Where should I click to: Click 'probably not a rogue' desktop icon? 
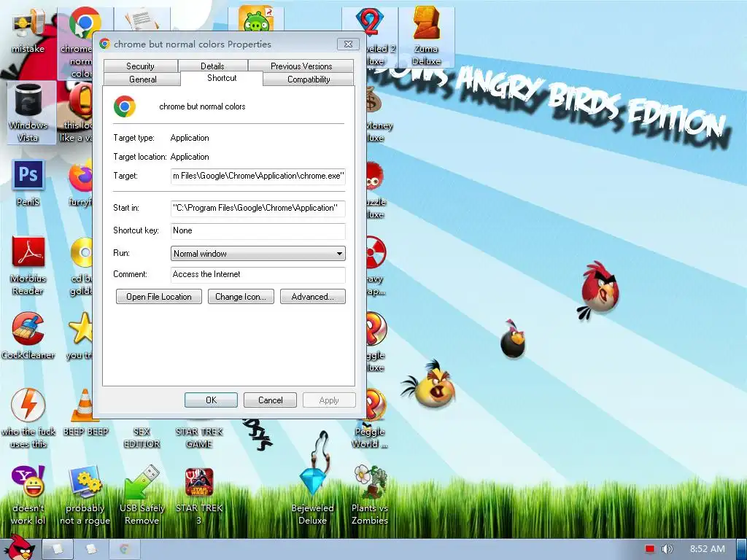click(x=85, y=495)
